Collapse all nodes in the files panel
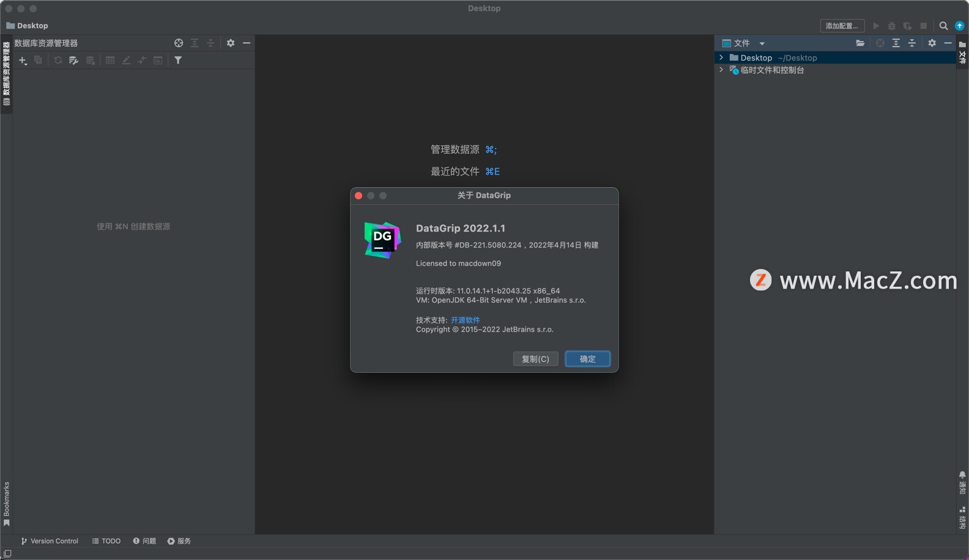Screen dimensions: 969x560 [912, 43]
